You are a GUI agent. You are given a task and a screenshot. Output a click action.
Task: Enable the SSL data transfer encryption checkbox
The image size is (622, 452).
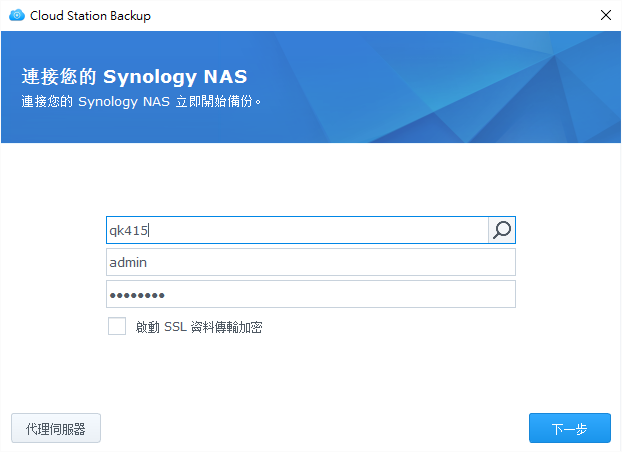[117, 326]
